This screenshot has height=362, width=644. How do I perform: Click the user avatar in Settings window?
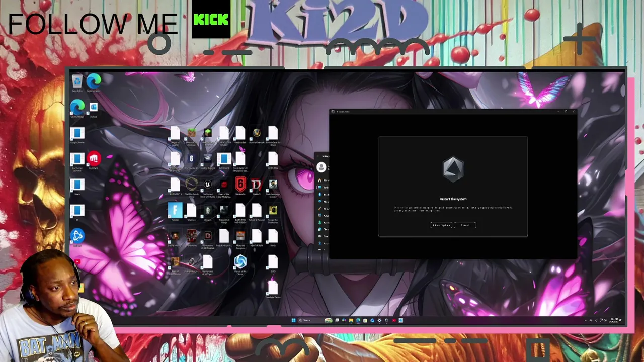click(321, 167)
